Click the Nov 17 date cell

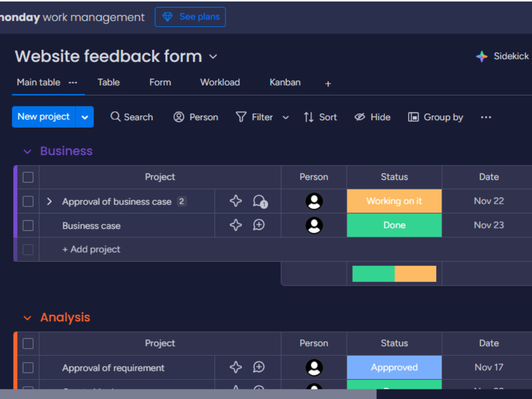click(488, 368)
